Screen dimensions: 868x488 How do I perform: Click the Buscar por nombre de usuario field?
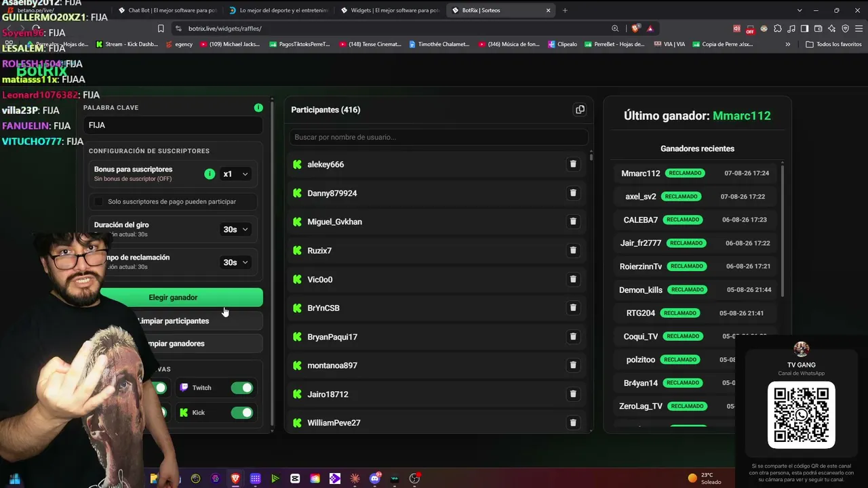pyautogui.click(x=439, y=137)
